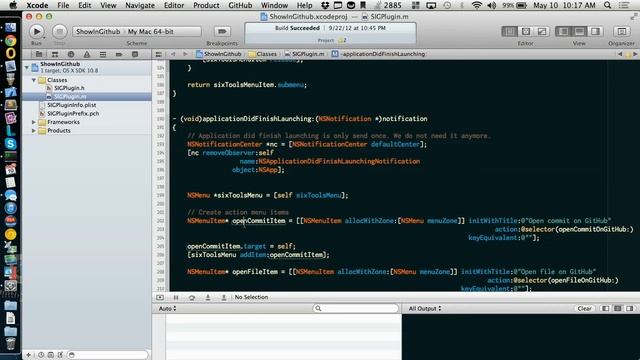Toggle the Breakpoints button
640x360 pixels.
click(222, 31)
